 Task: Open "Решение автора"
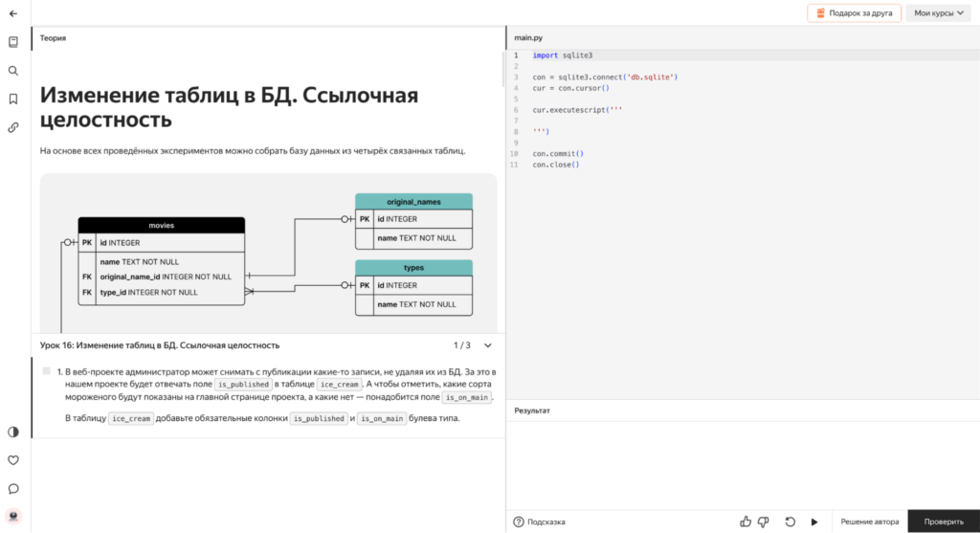869,522
